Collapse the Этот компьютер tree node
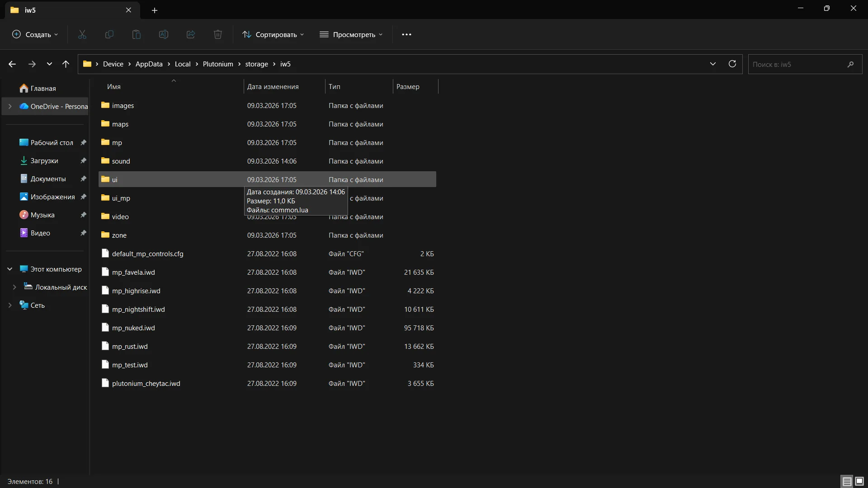This screenshot has width=868, height=488. [x=10, y=269]
